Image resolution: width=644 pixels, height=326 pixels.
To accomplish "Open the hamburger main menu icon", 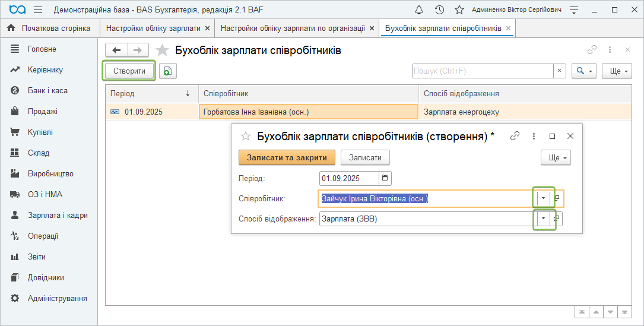I will (x=38, y=10).
